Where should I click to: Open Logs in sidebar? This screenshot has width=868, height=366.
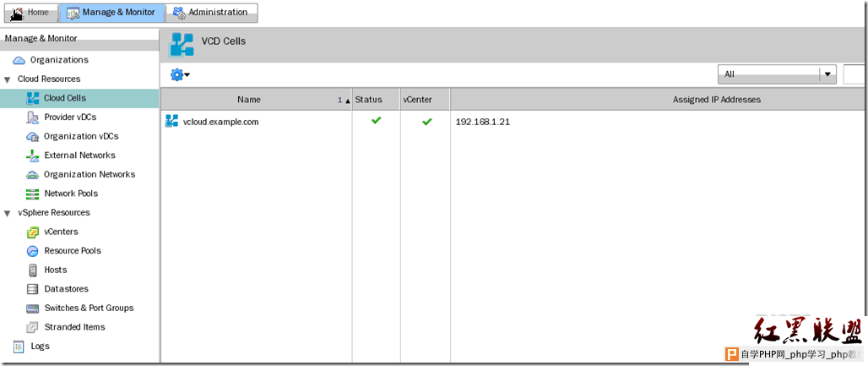click(x=40, y=346)
